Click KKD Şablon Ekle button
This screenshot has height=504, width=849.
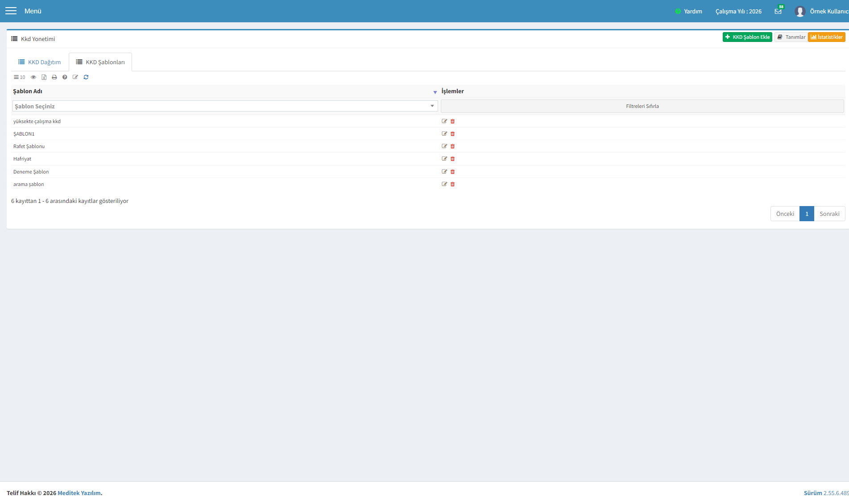click(x=747, y=37)
